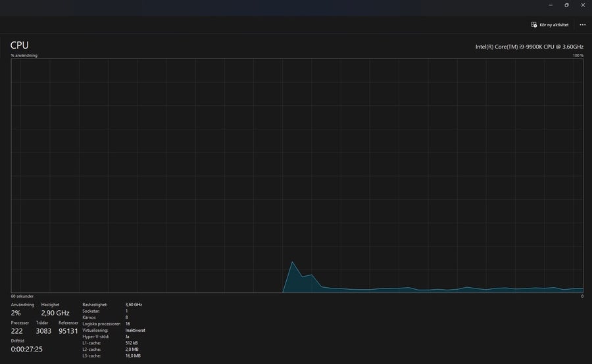Click the L3-cache value '16,0 MB'
This screenshot has height=364, width=592.
(x=133, y=355)
